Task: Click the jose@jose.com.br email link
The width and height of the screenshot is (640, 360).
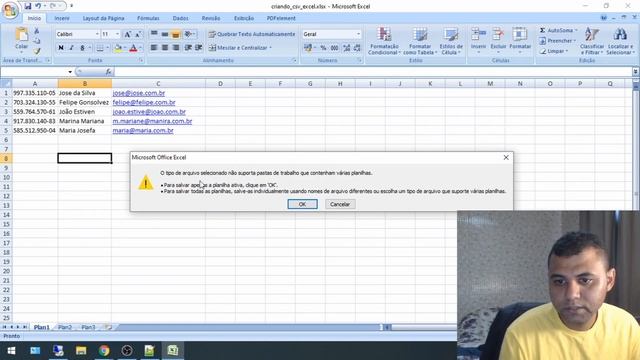Action: (x=139, y=93)
